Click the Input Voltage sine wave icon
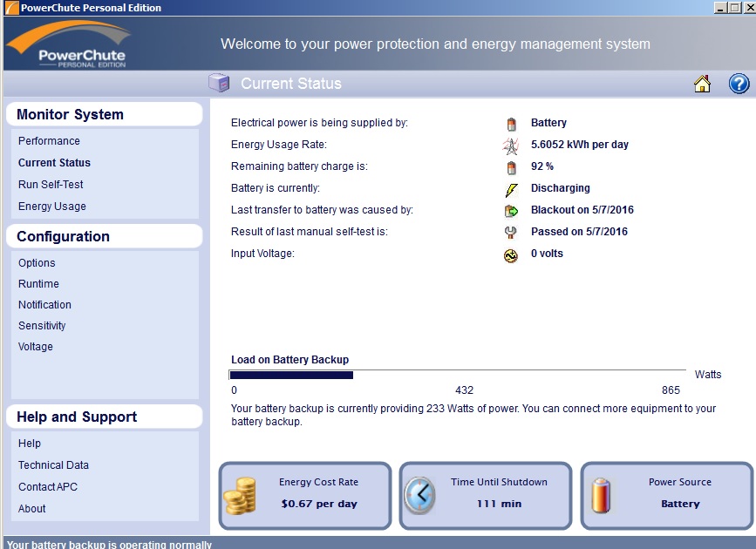Image resolution: width=756 pixels, height=549 pixels. 511,255
